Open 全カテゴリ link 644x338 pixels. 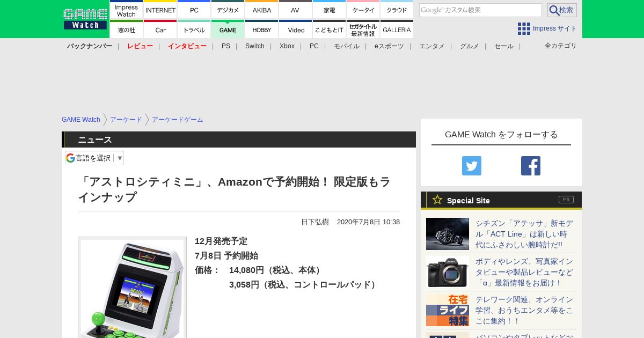[x=561, y=46]
